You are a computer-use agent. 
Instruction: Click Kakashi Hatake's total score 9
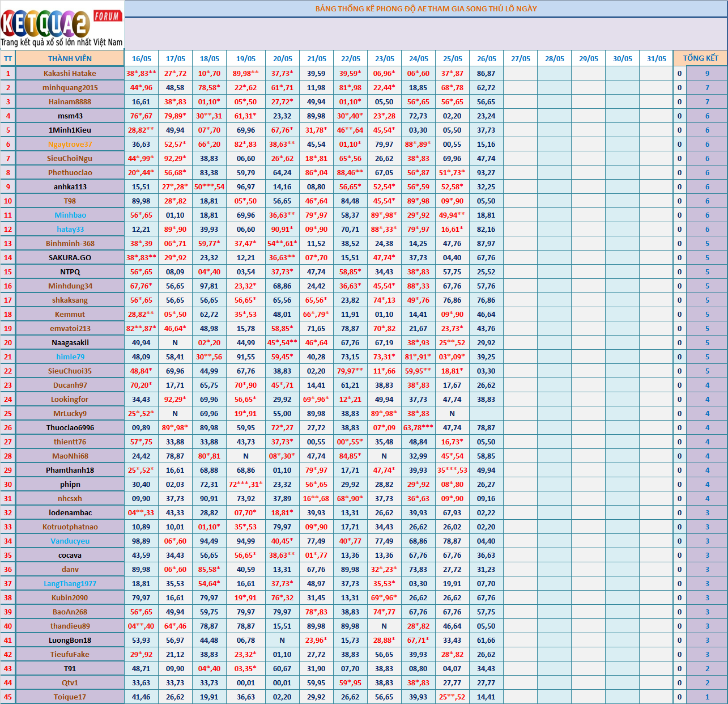coord(706,73)
